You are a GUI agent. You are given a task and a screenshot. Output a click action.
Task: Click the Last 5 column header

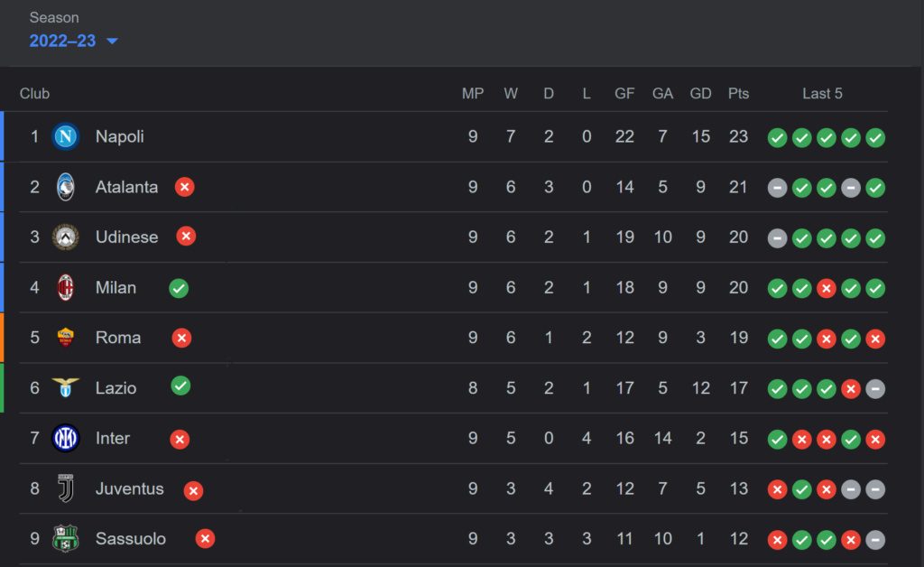point(822,94)
